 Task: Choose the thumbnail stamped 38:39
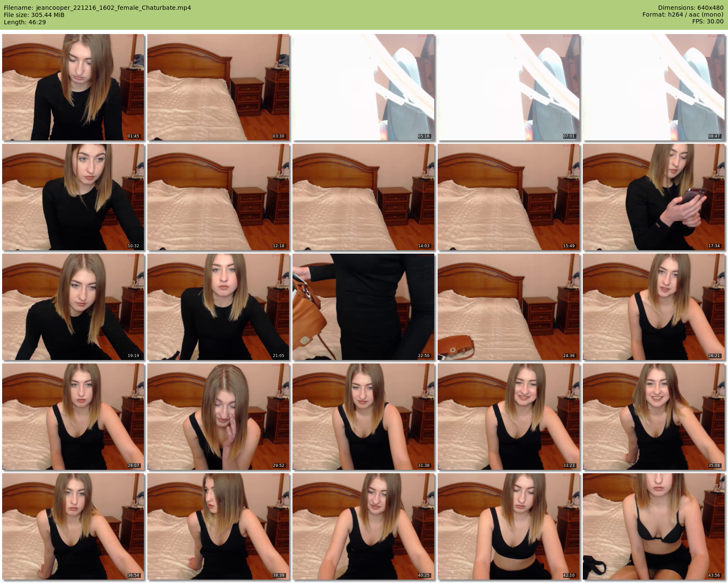click(x=218, y=526)
